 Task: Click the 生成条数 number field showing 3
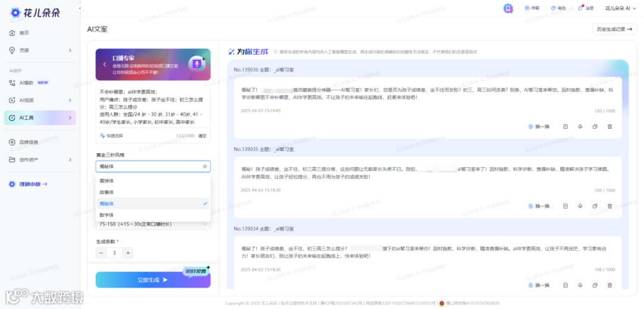[x=114, y=253]
